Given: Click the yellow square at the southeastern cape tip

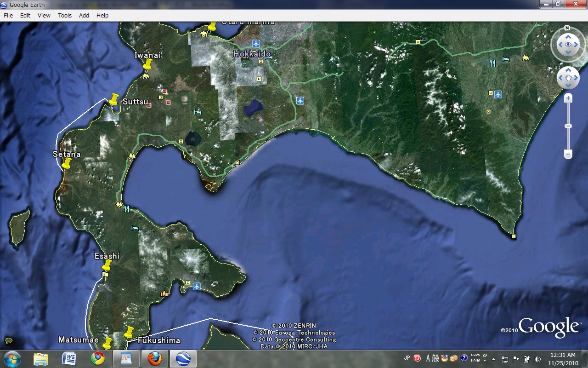Looking at the screenshot, I should (514, 236).
